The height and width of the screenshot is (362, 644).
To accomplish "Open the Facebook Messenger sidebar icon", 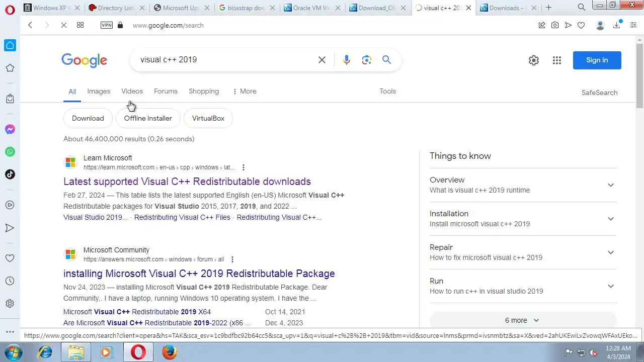I will 10,129.
